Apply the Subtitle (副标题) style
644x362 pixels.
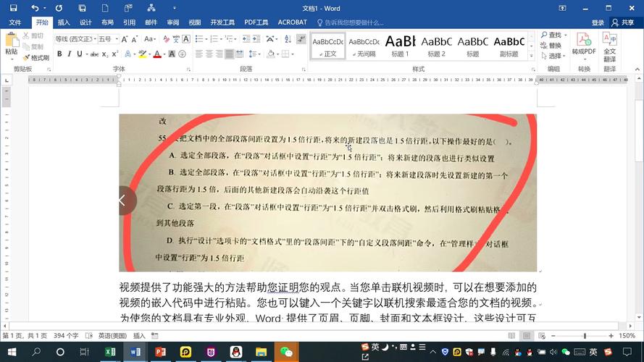(509, 46)
